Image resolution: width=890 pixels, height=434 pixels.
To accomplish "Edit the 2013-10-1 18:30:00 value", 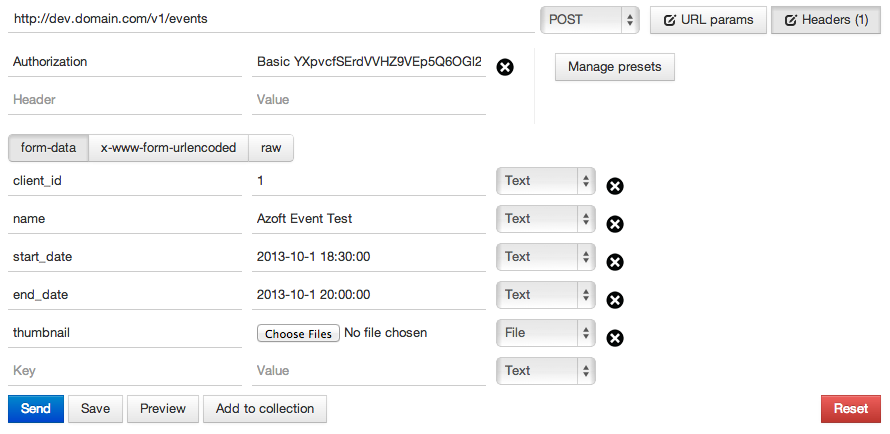I will tap(369, 258).
